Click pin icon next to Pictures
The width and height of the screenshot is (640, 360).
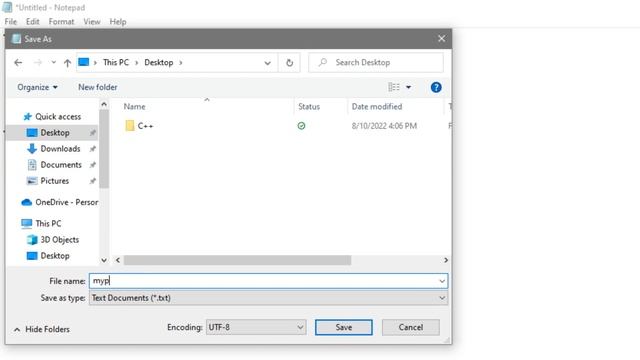[93, 181]
